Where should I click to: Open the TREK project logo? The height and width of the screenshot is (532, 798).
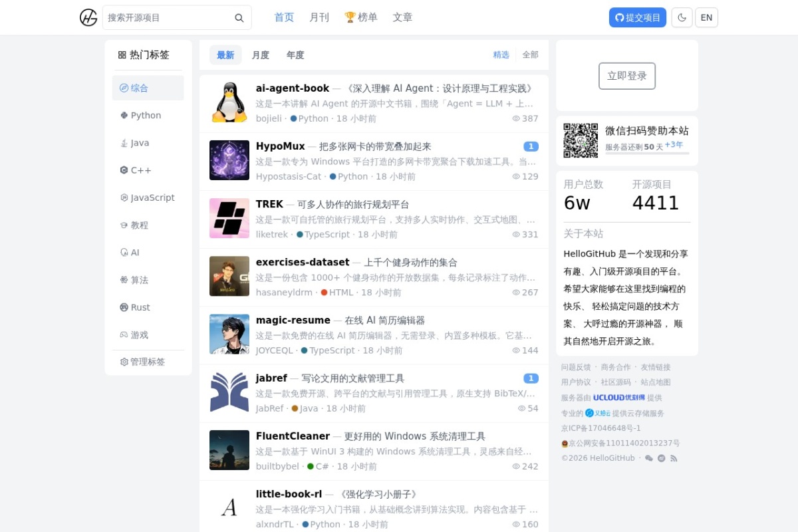coord(229,218)
